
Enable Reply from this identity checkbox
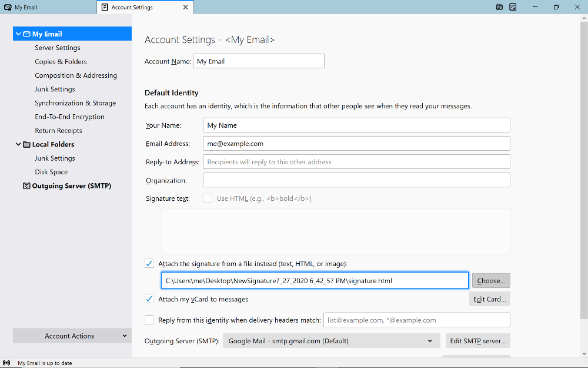[149, 320]
